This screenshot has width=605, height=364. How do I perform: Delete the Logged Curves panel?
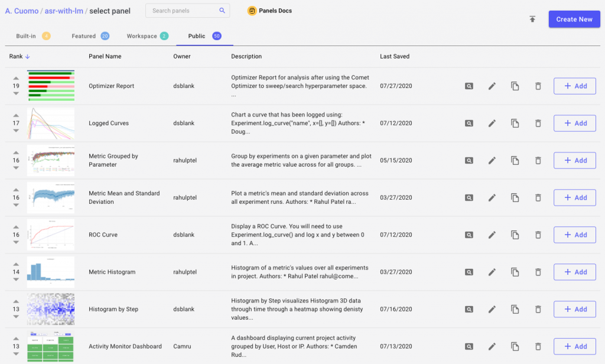[x=538, y=123]
